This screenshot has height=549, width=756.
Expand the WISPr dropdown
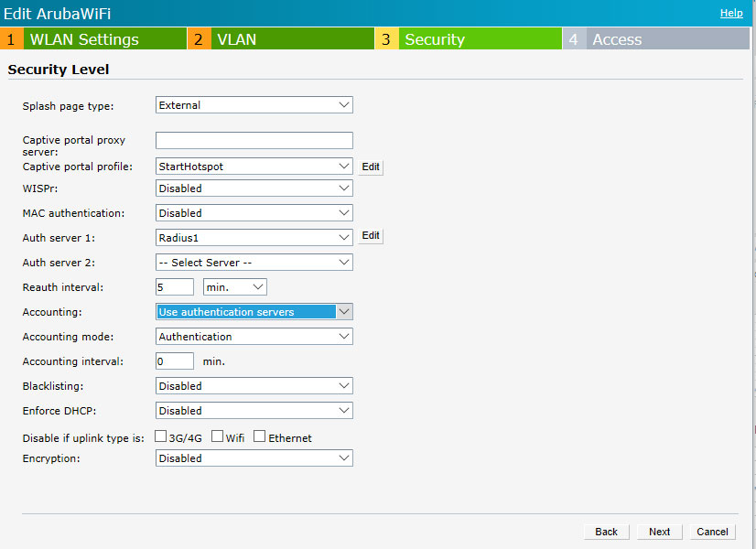254,188
